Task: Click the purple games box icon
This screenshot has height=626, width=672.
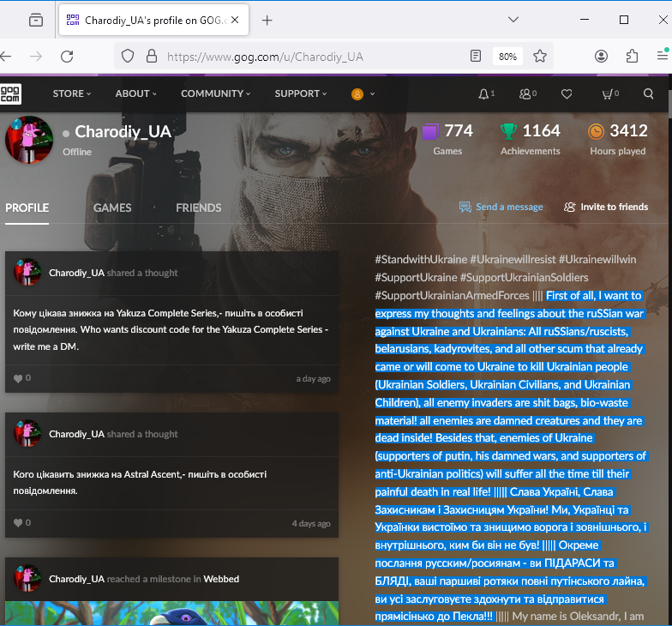Action: click(x=430, y=132)
